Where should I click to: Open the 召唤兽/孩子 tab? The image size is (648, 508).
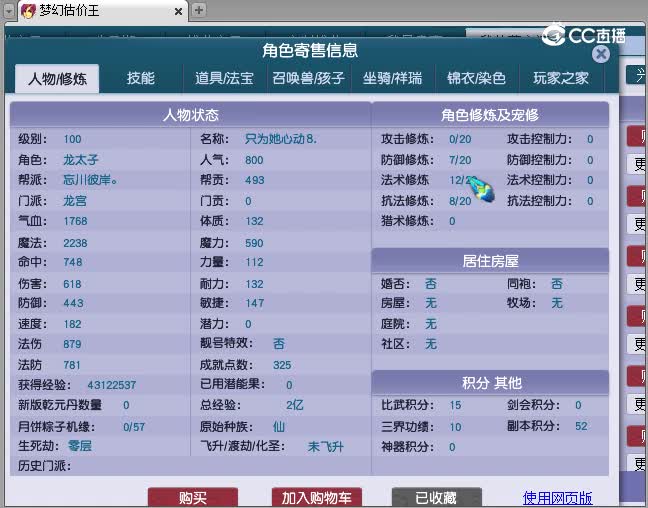tap(308, 78)
